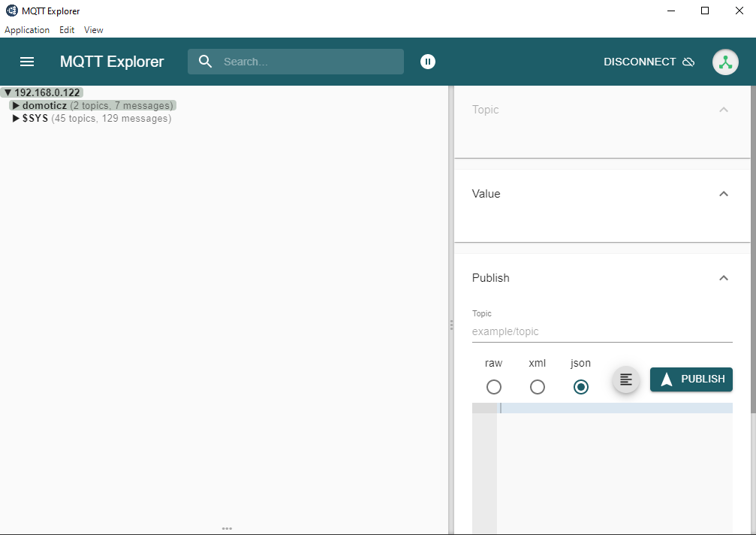
Task: Select the domoticz topic text
Action: click(x=44, y=105)
